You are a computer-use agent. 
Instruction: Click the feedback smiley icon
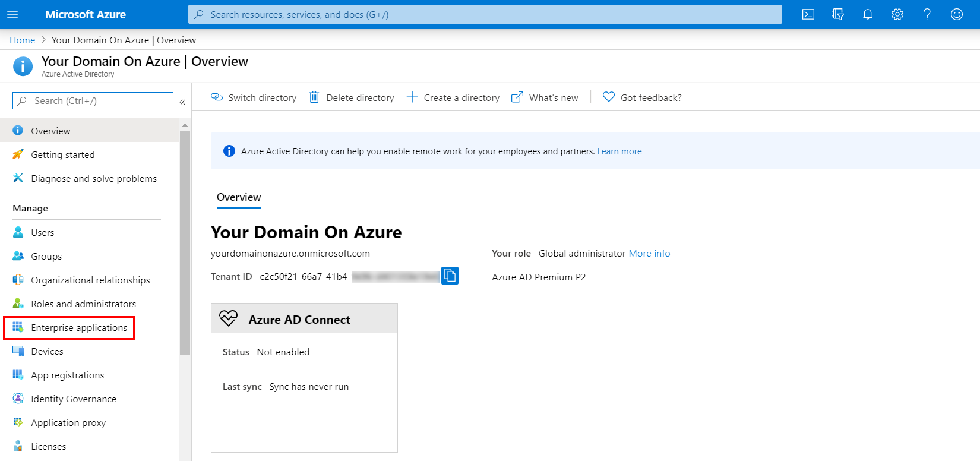point(956,14)
